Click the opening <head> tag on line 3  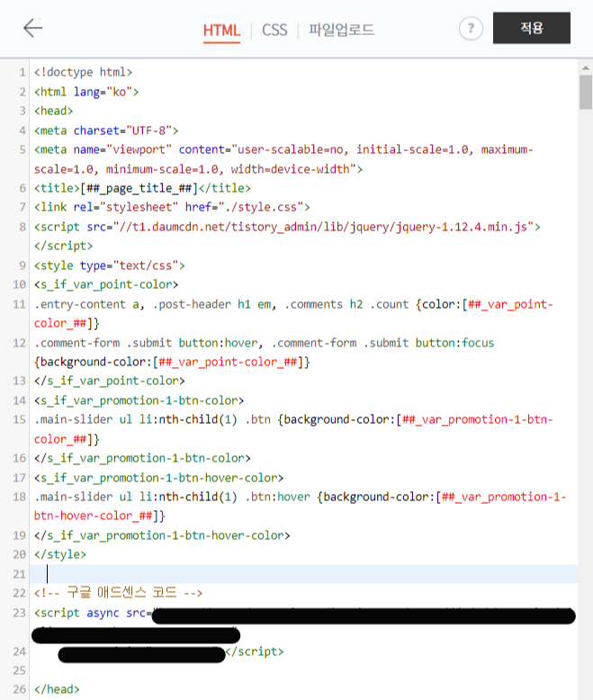tap(54, 111)
